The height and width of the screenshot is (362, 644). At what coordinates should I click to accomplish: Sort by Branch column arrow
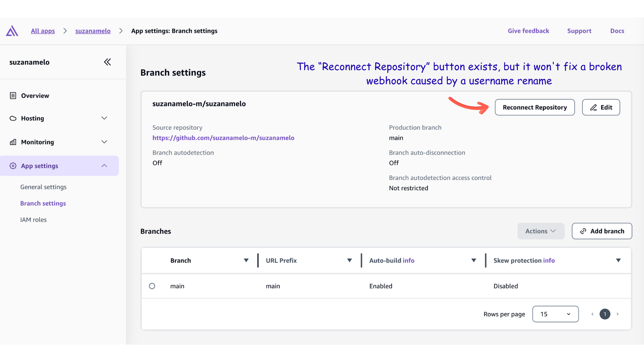point(246,261)
